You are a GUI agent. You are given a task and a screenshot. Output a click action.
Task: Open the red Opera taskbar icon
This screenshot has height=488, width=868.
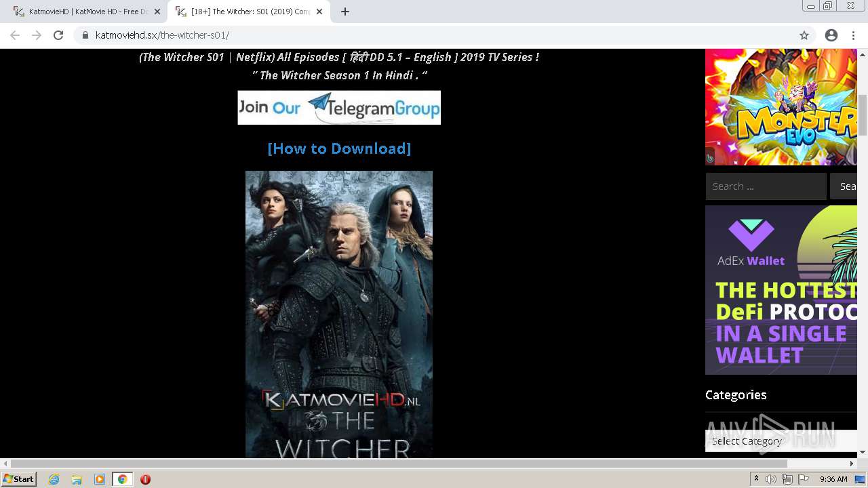click(x=145, y=479)
